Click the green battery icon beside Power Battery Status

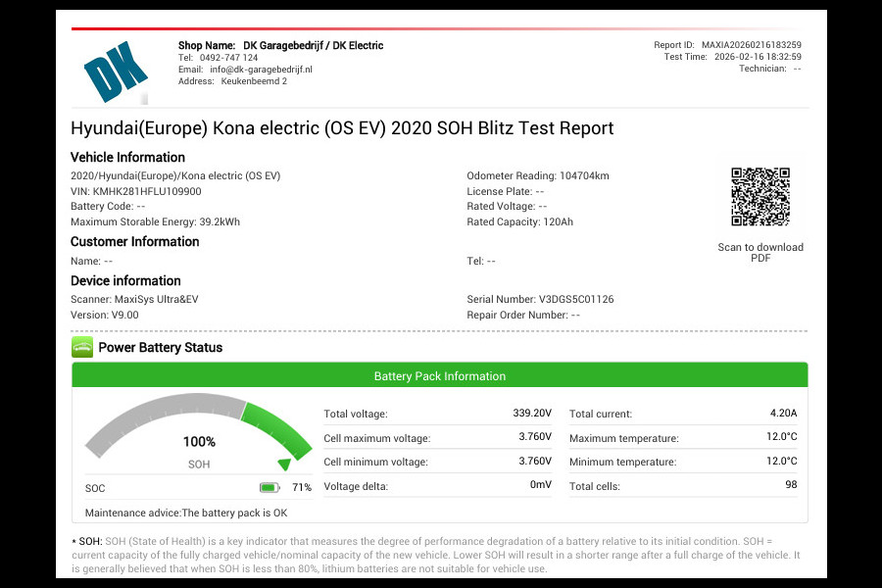tap(81, 347)
